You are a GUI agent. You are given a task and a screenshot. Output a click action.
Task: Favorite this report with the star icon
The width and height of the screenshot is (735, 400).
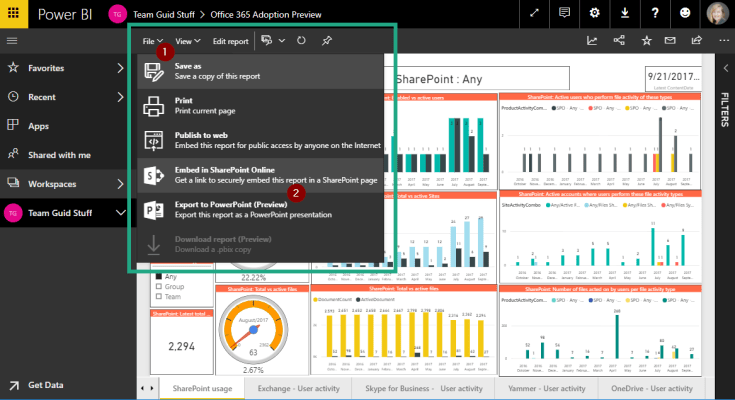point(646,41)
